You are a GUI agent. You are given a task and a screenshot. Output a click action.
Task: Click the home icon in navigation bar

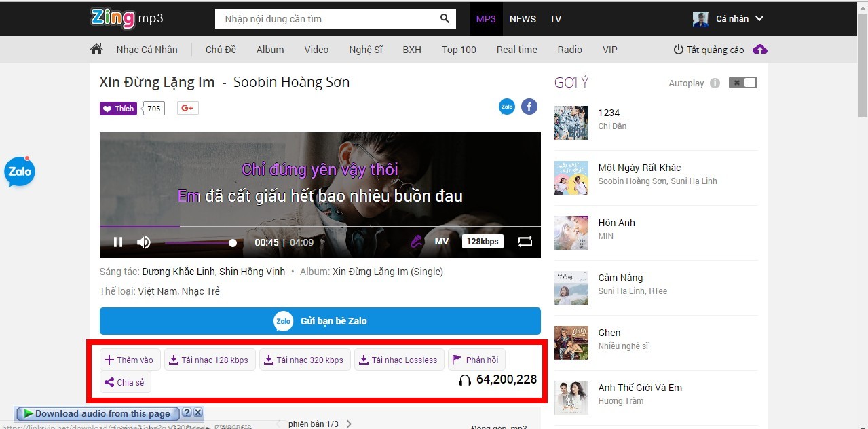coord(96,50)
